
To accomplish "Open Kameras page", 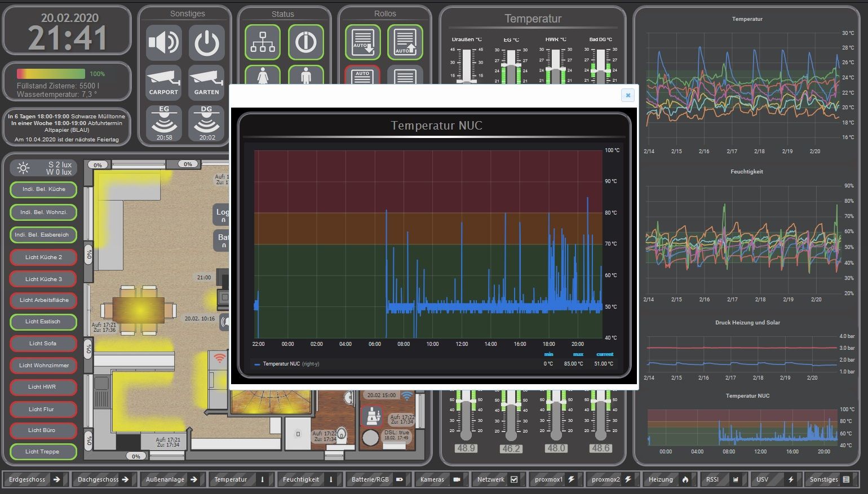I will tap(441, 479).
